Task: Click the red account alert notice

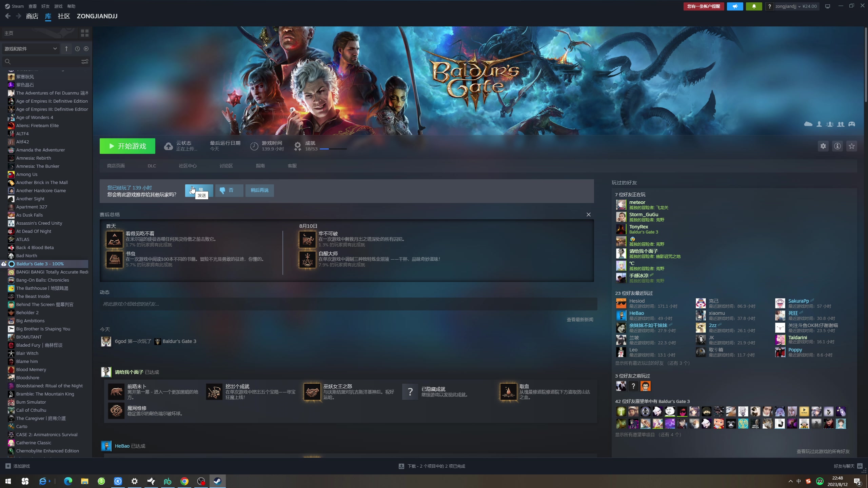Action: (704, 6)
